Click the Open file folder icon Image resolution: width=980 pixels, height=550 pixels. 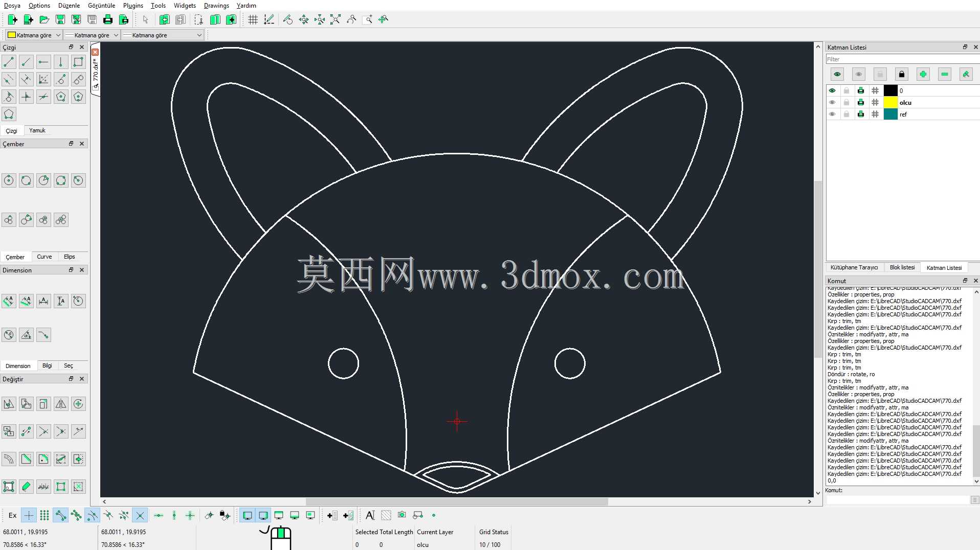click(x=44, y=19)
